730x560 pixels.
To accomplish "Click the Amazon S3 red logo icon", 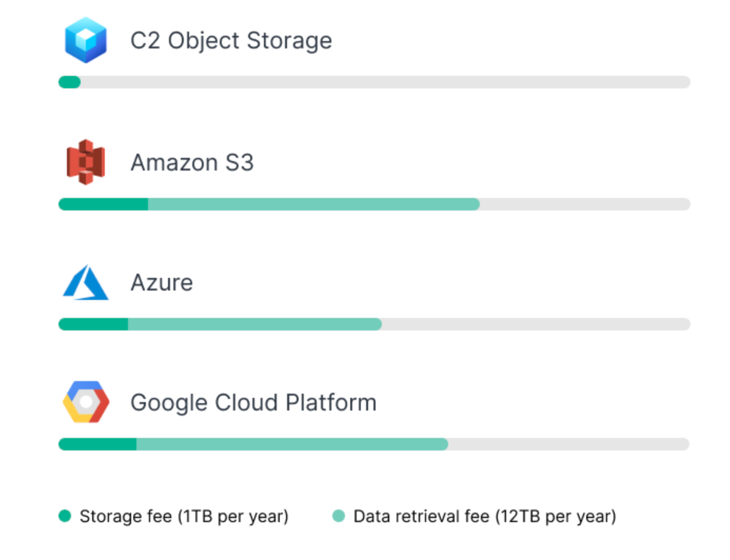I will pos(85,162).
